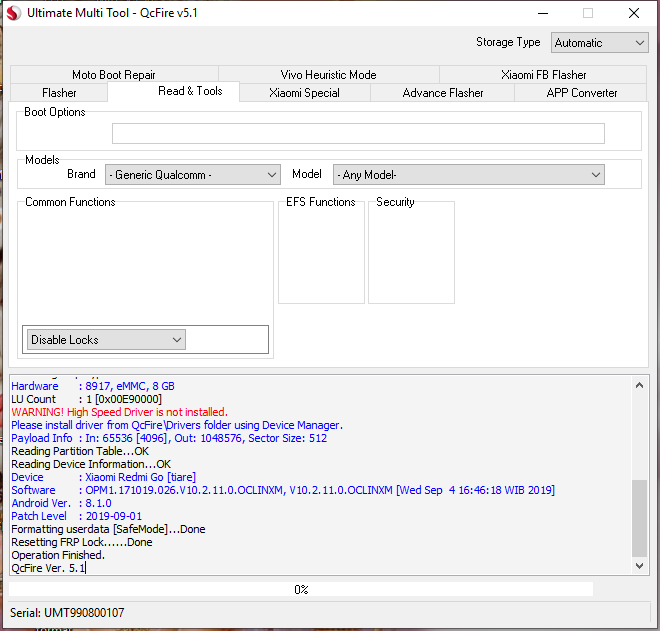Click the 'Reading Partition Table...OK' line

(x=80, y=451)
